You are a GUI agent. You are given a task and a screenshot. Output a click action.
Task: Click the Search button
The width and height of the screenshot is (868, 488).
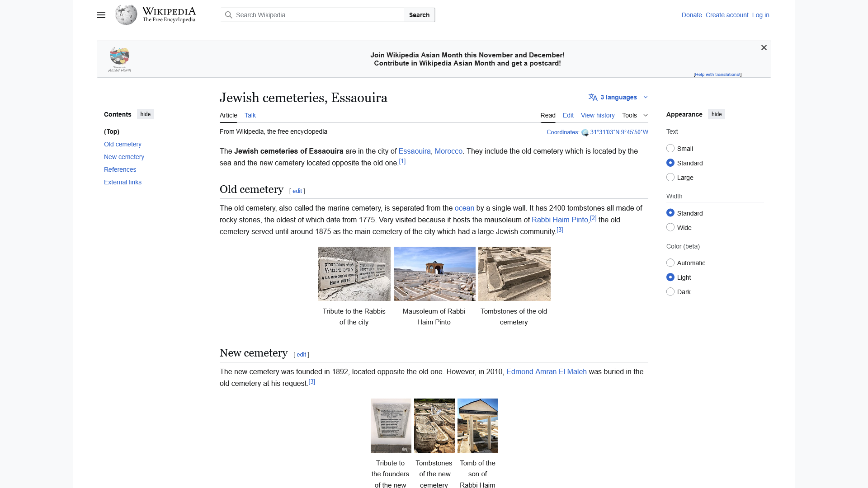pos(419,14)
